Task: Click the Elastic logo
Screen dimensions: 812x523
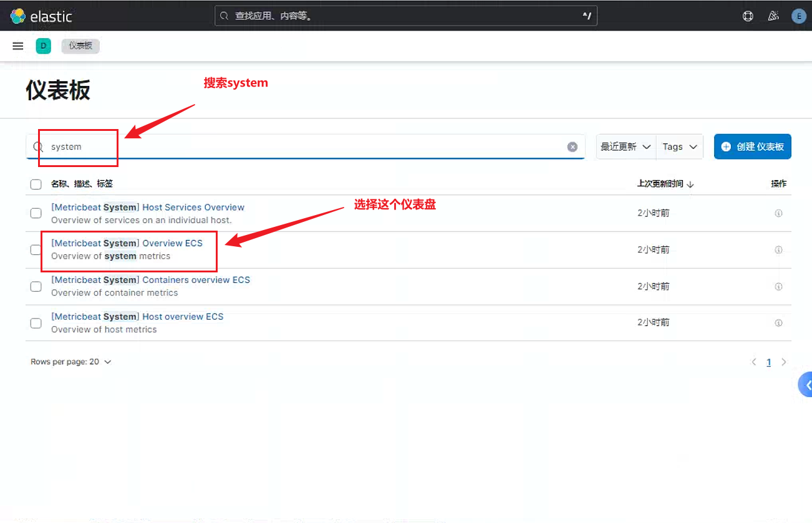Action: pyautogui.click(x=41, y=16)
